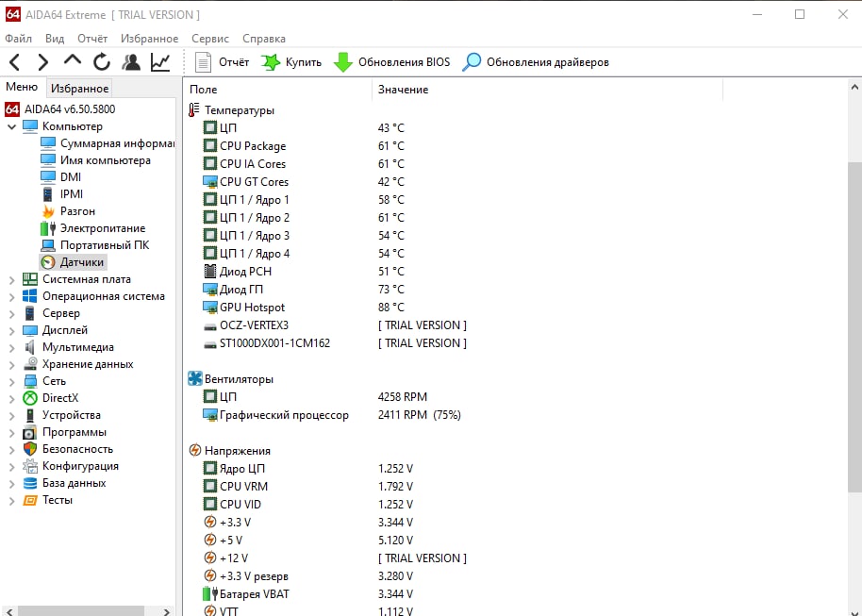Viewport: 862px width, 616px height.
Task: Click the Портативный ПК laptop icon
Action: point(48,245)
